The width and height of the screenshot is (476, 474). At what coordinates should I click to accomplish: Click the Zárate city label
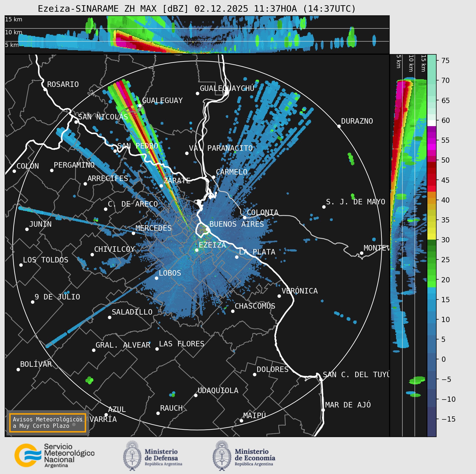(x=177, y=181)
